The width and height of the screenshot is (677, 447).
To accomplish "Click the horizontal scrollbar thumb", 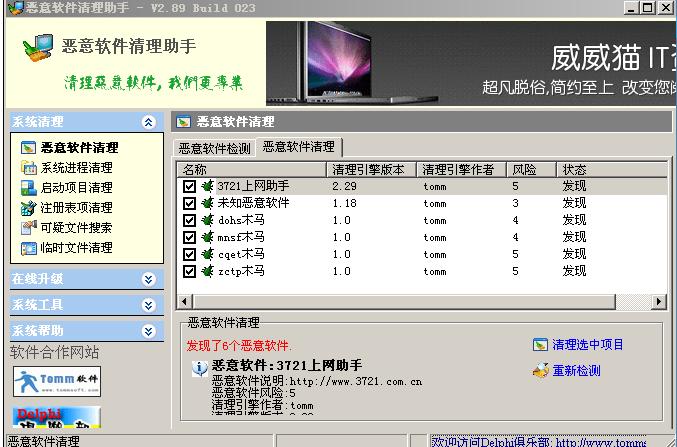I will (404, 301).
